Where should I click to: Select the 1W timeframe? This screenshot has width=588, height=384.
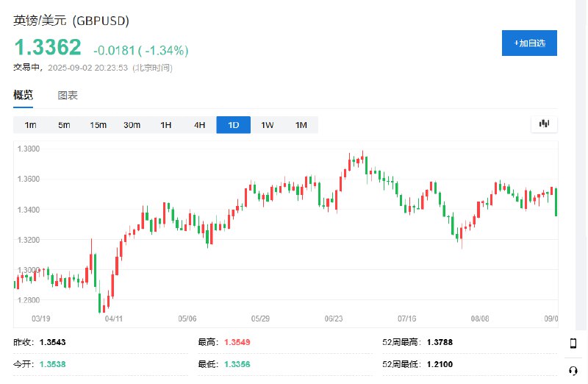click(268, 125)
